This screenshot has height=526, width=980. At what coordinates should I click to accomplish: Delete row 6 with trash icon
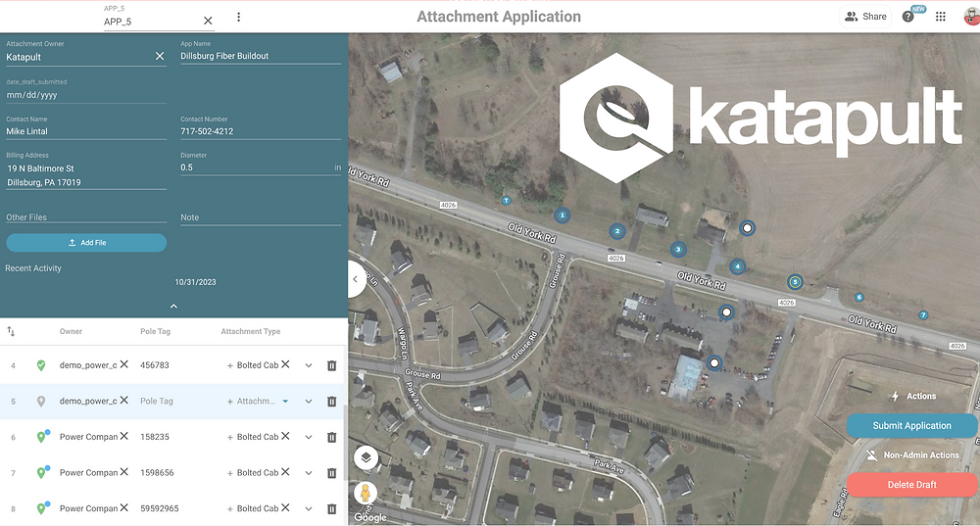(332, 437)
